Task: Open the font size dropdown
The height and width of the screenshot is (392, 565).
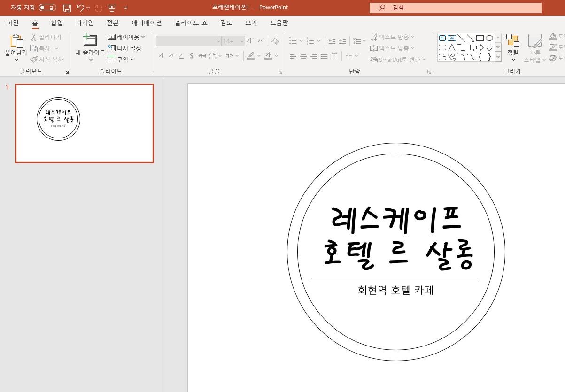Action: click(x=242, y=41)
